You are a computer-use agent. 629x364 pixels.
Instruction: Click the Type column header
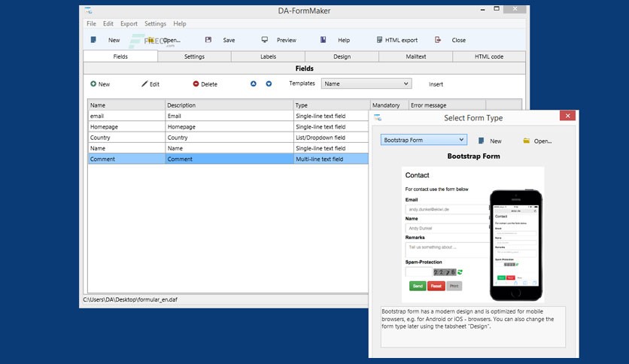tap(331, 105)
